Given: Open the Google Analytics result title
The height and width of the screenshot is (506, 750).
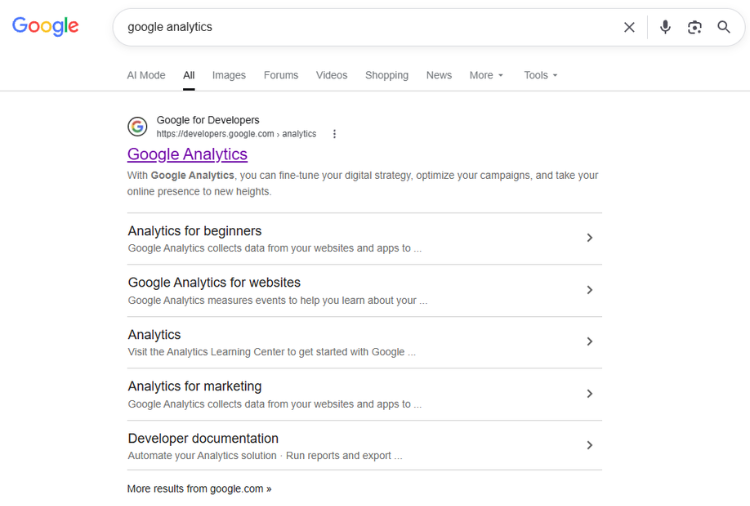Looking at the screenshot, I should (187, 154).
